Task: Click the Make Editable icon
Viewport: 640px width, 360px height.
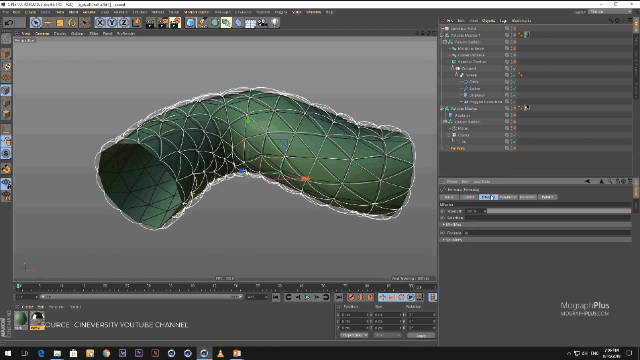Action: 6,39
